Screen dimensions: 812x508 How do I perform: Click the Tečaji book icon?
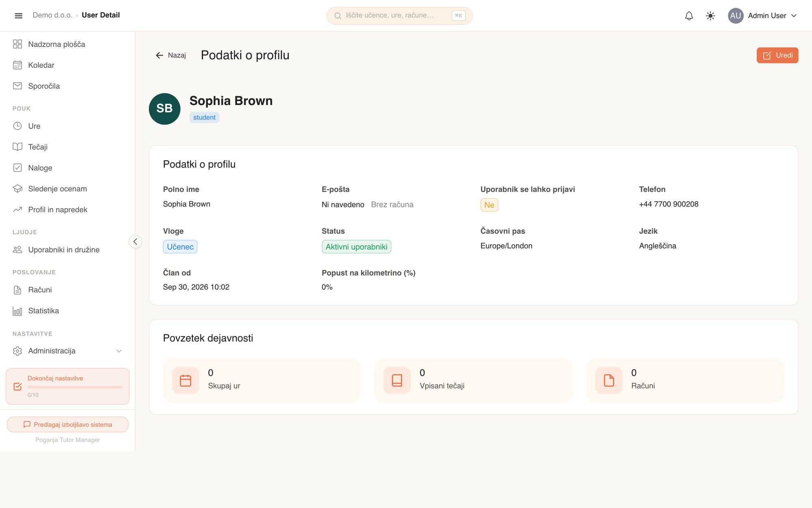tap(17, 147)
